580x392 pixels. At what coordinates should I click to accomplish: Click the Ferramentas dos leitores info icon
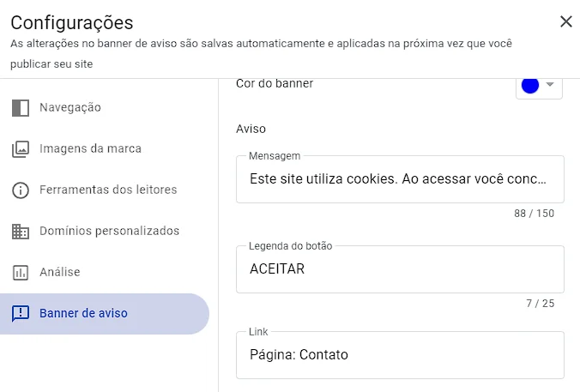click(20, 190)
